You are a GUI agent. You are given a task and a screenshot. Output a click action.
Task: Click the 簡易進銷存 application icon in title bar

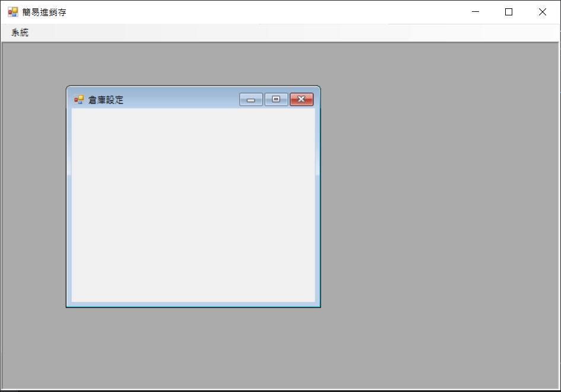pos(12,12)
